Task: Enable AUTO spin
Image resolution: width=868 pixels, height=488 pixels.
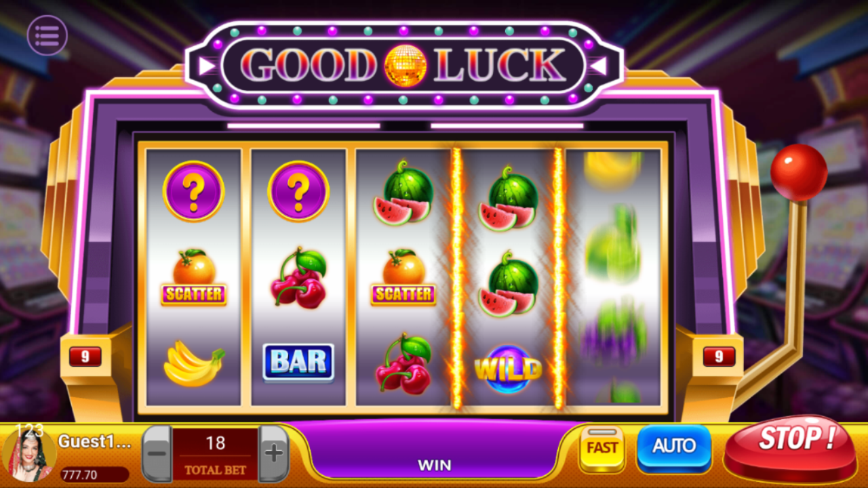Action: pos(674,447)
